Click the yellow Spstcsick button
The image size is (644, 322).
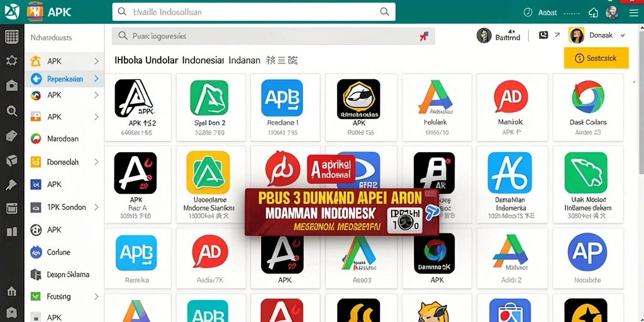pos(596,58)
